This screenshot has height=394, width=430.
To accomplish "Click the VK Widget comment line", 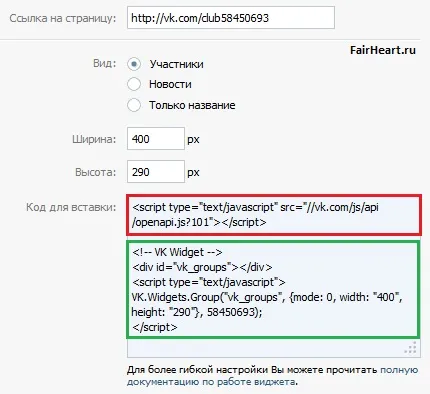I will [x=177, y=252].
